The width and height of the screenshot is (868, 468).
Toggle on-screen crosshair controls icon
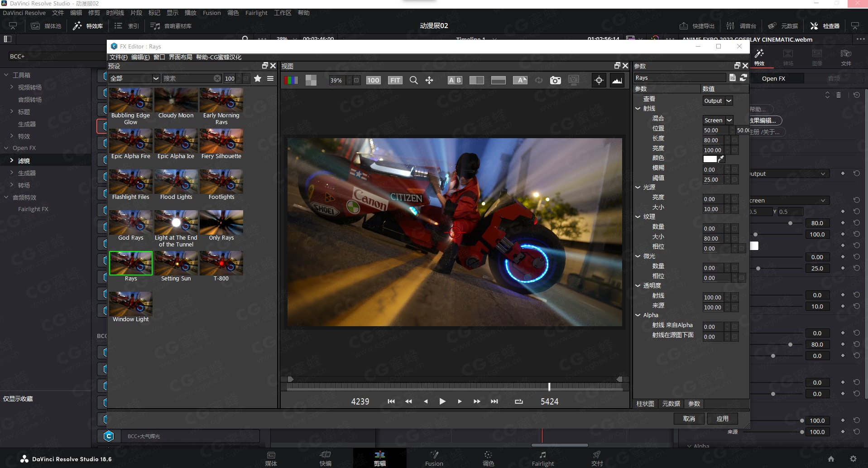coord(599,80)
